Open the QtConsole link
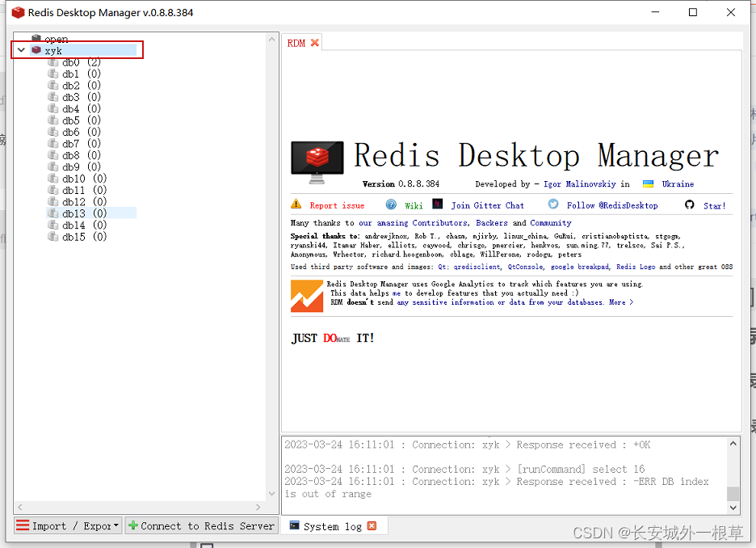The image size is (756, 548). (525, 267)
